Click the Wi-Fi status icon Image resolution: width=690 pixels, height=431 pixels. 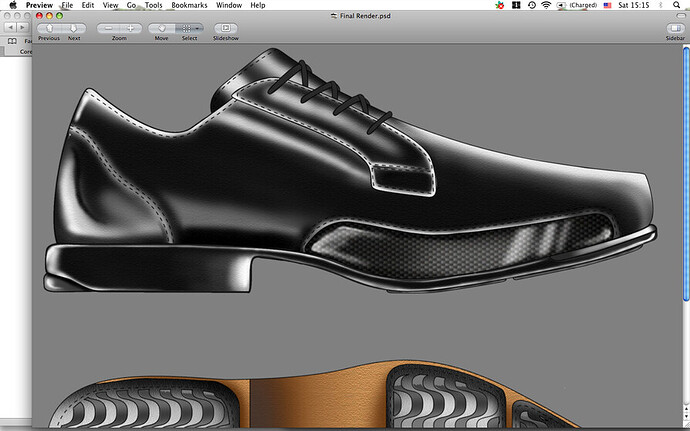(x=546, y=5)
